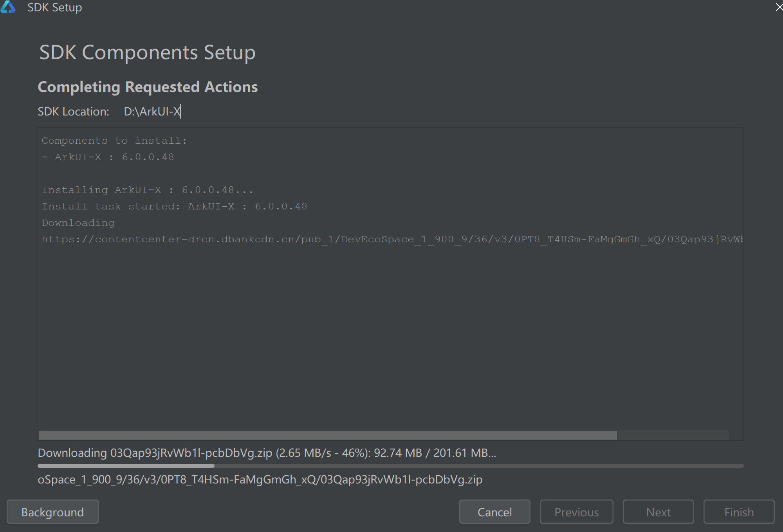783x532 pixels.
Task: Click the 'Components to install:' log line
Action: [114, 141]
